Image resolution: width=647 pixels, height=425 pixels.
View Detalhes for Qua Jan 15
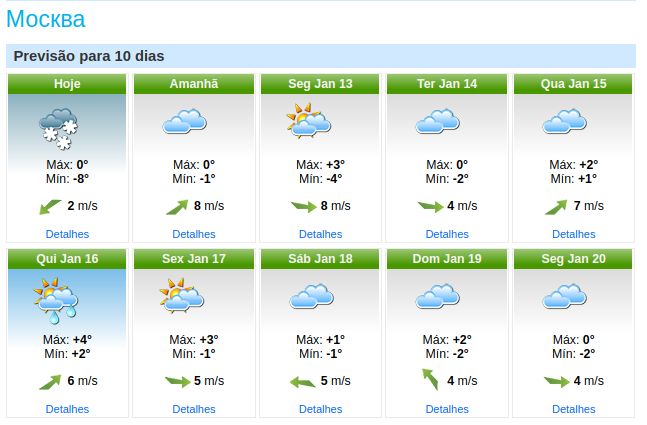(574, 234)
